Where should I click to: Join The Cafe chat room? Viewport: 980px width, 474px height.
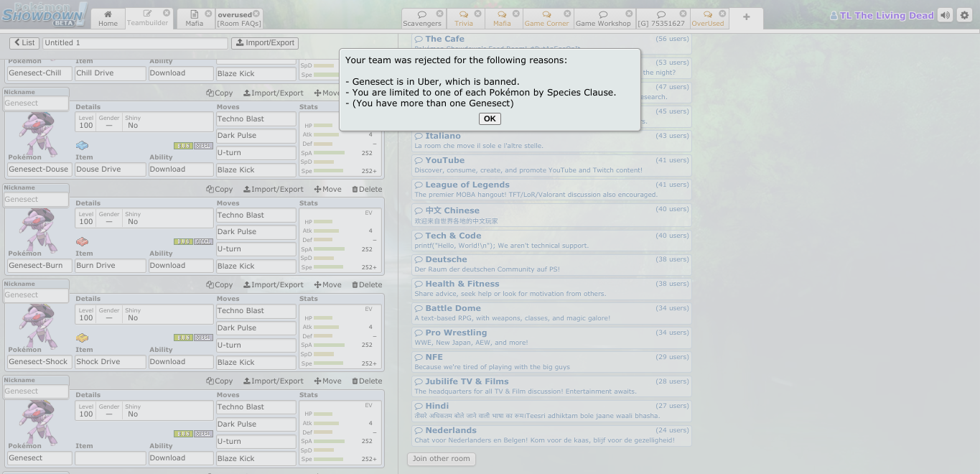(x=551, y=43)
